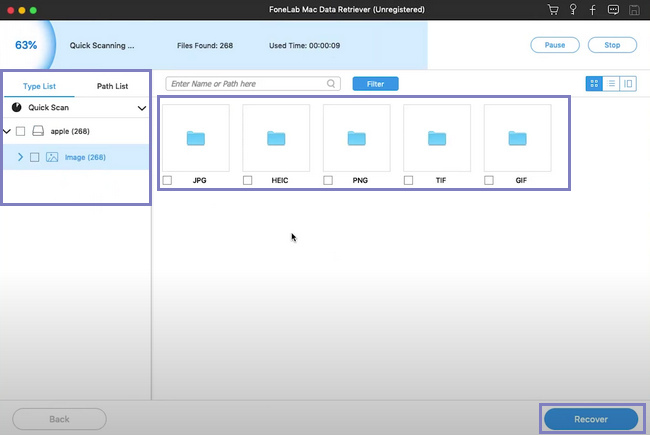Screen dimensions: 650x435
Task: Stop the scan
Action: (612, 45)
